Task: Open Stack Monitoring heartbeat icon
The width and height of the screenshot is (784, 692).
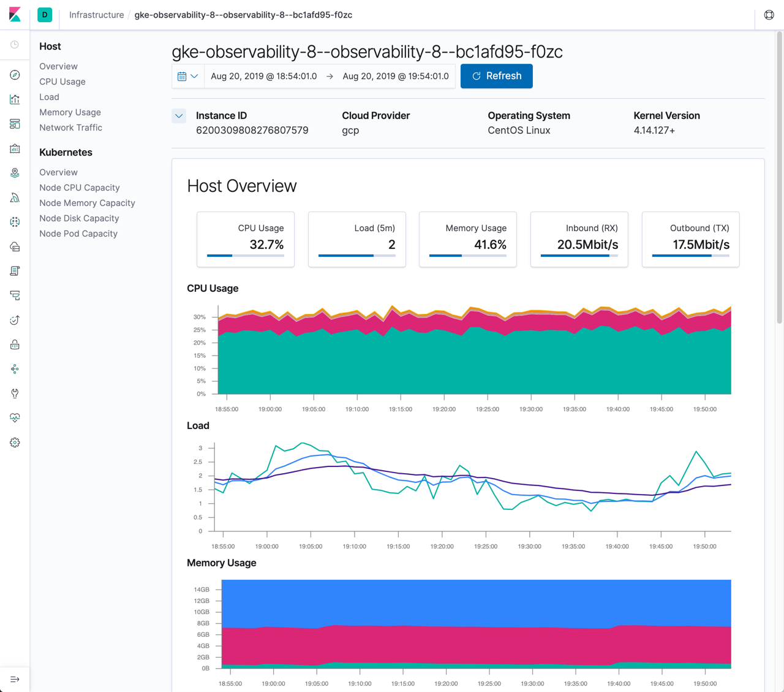Action: tap(15, 417)
